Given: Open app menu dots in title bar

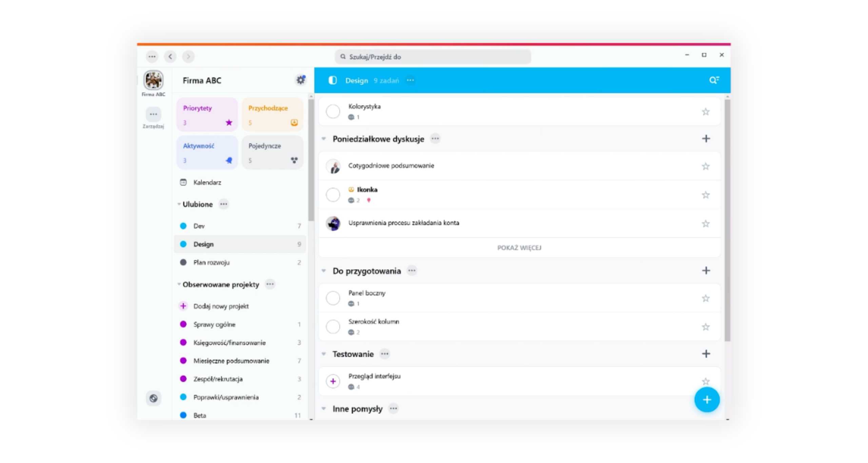Looking at the screenshot, I should (152, 56).
